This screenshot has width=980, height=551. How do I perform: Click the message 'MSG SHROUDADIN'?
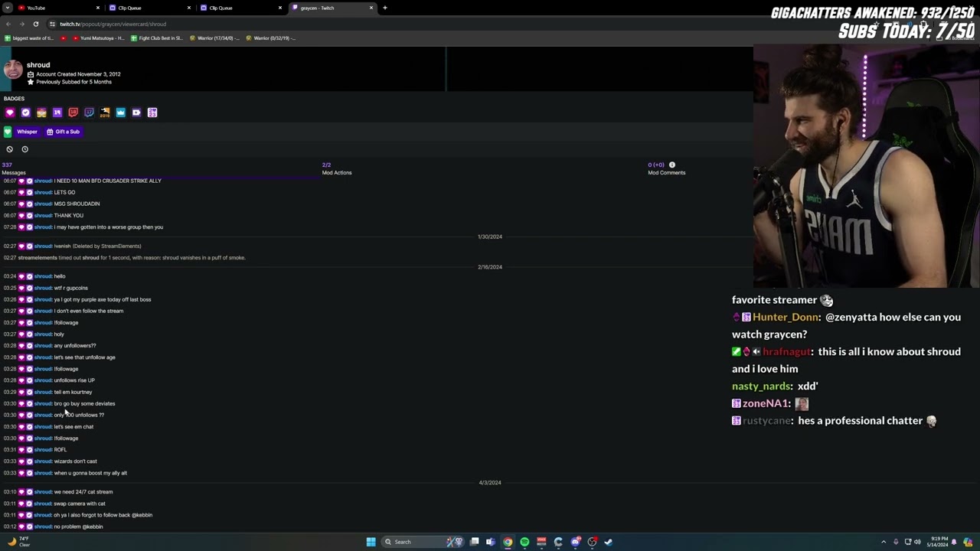(x=77, y=204)
